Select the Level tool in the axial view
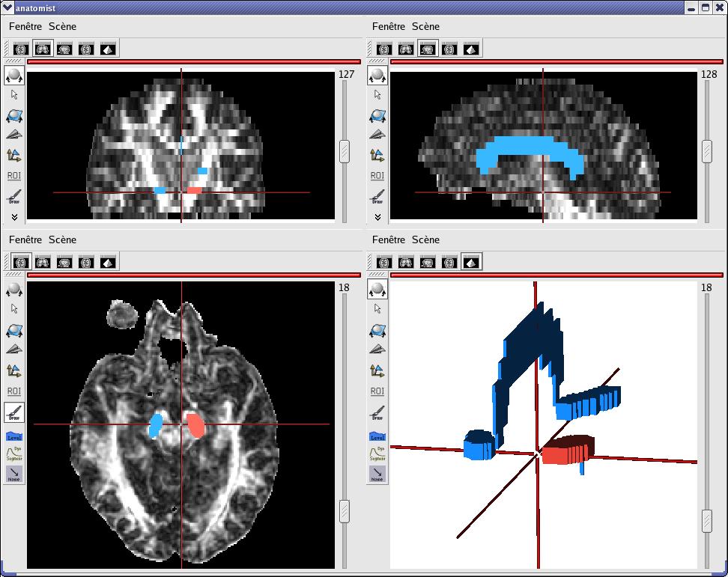 14,436
